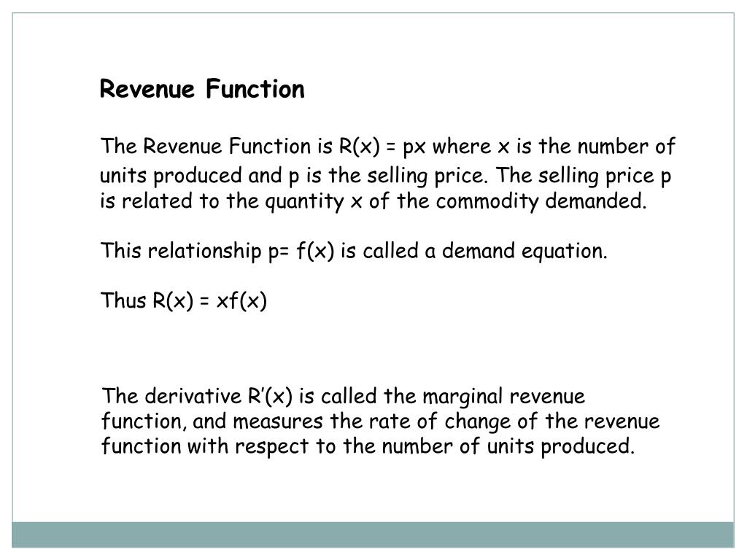The height and width of the screenshot is (560, 747).
Task: Click the phrase 'number of' in first paragraph
Action: pos(627,146)
